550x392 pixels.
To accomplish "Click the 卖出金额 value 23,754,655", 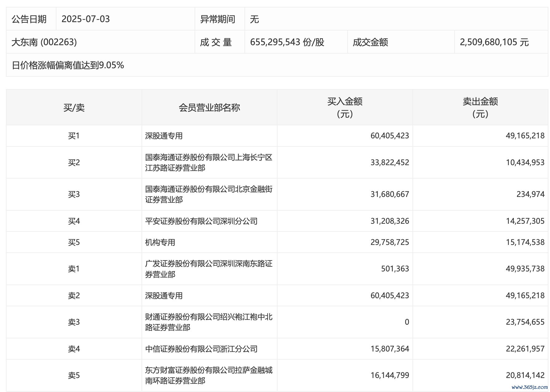I will (x=525, y=322).
